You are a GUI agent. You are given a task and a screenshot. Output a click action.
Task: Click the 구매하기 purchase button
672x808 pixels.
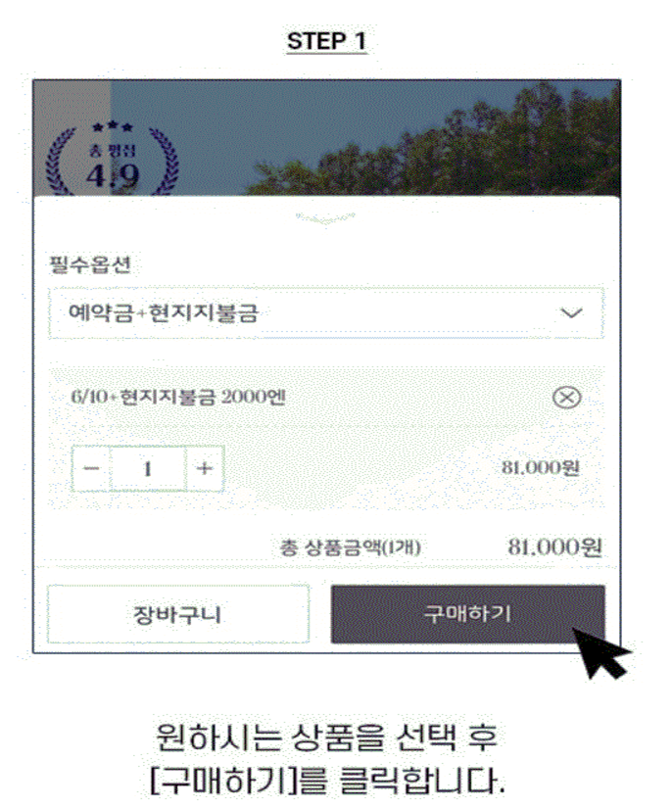468,614
